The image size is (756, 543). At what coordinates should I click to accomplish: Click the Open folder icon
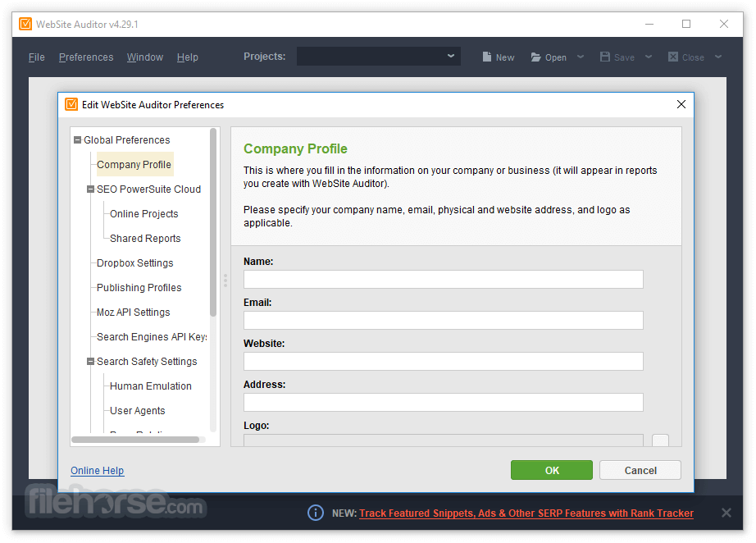coord(535,57)
